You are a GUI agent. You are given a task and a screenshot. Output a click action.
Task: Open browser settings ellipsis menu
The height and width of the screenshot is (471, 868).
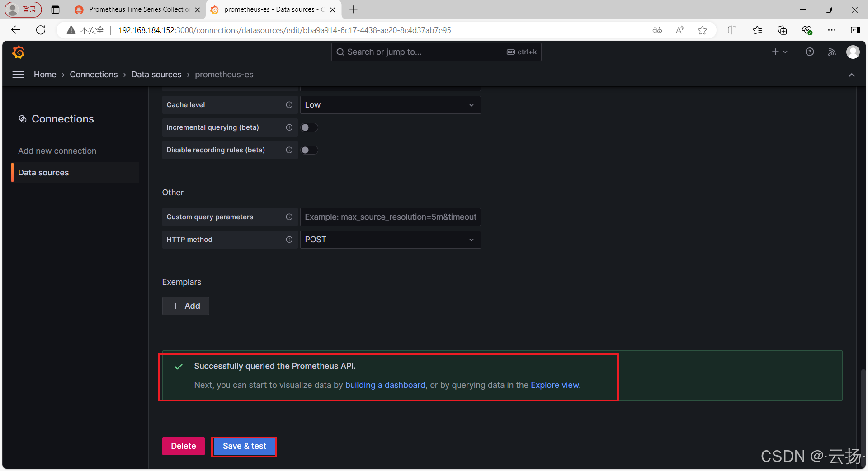832,30
